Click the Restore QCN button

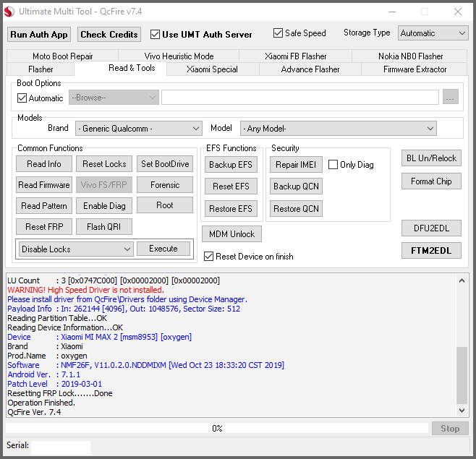click(296, 209)
